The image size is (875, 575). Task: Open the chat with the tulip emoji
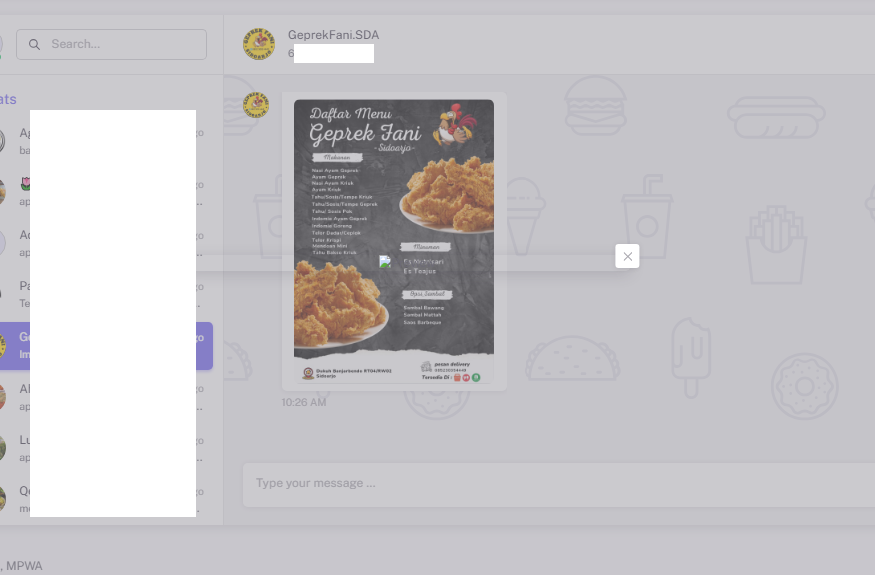[106, 193]
